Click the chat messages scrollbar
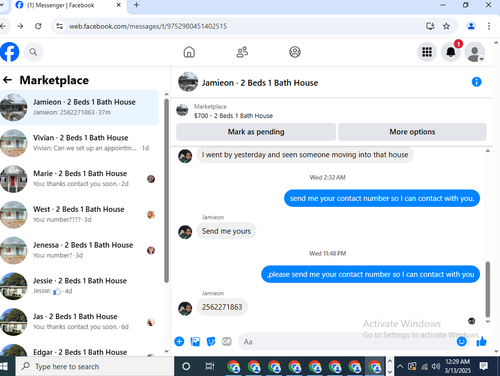This screenshot has height=376, width=500. click(488, 289)
